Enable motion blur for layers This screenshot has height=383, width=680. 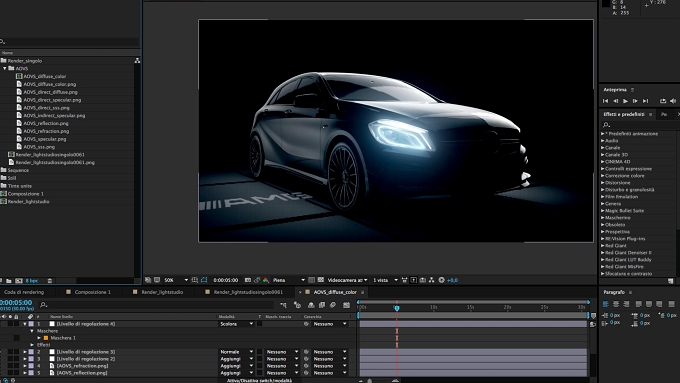click(333, 305)
